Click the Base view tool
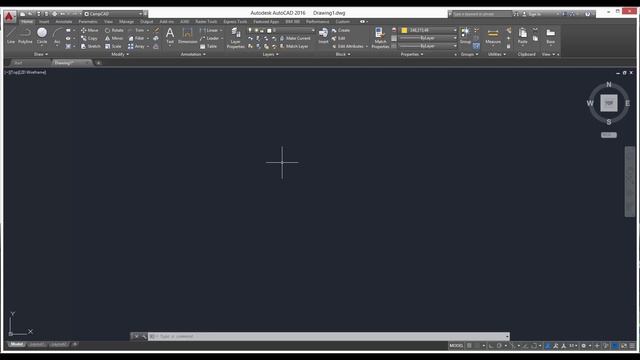 [x=551, y=36]
